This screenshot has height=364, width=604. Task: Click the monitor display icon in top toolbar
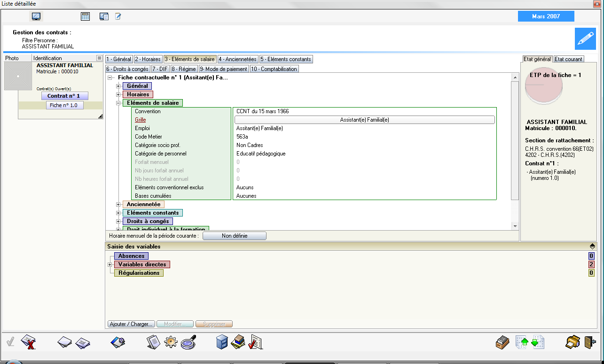pyautogui.click(x=36, y=16)
